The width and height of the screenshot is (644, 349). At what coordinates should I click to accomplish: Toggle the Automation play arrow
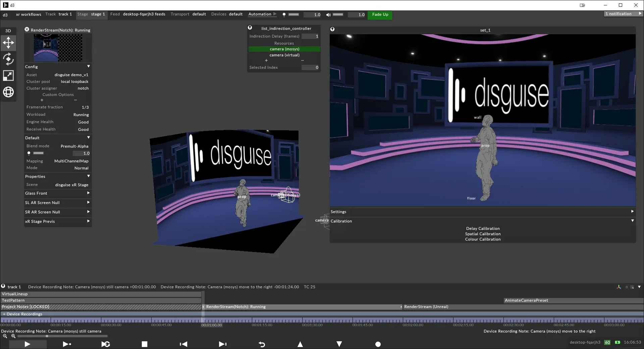point(275,14)
